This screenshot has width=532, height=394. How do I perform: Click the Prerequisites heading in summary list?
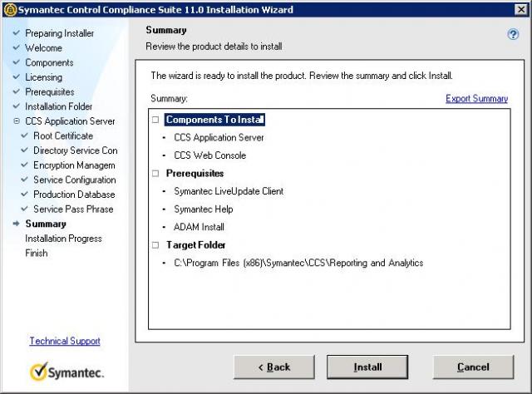pyautogui.click(x=195, y=174)
